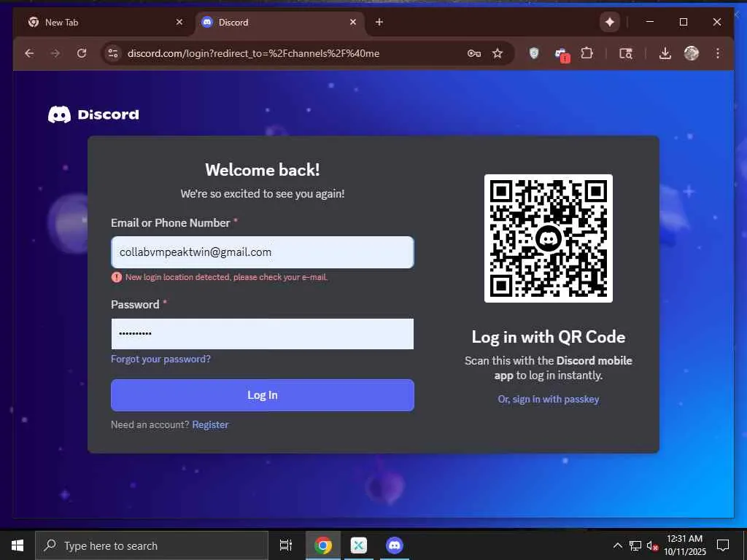Click the Password input field
The height and width of the screenshot is (560, 747).
[x=263, y=333]
